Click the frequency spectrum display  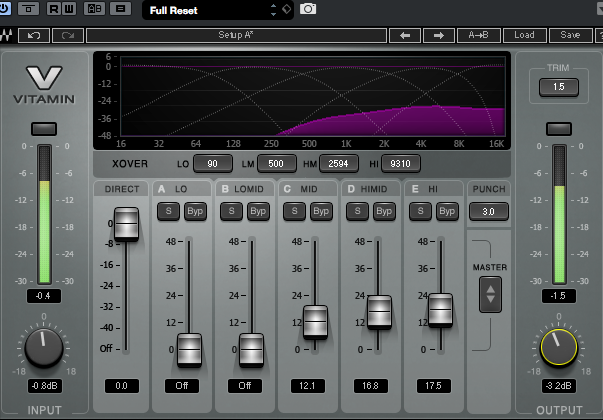coord(313,96)
